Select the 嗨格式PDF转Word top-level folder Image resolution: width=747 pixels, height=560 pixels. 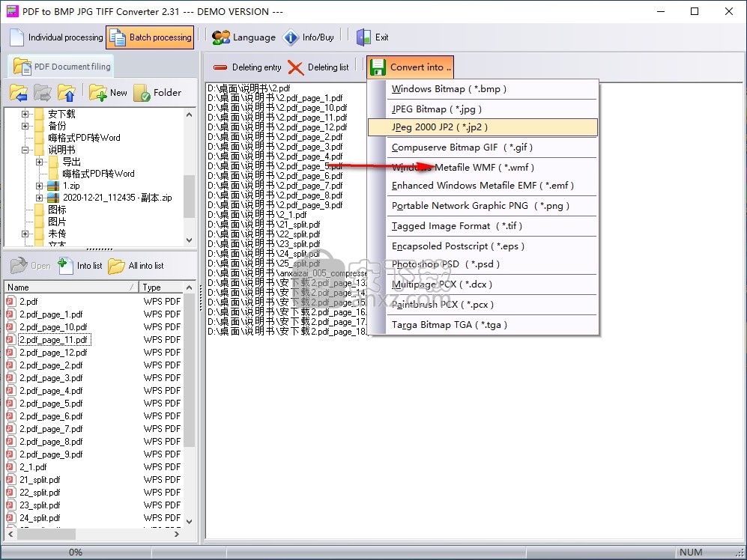tap(84, 138)
